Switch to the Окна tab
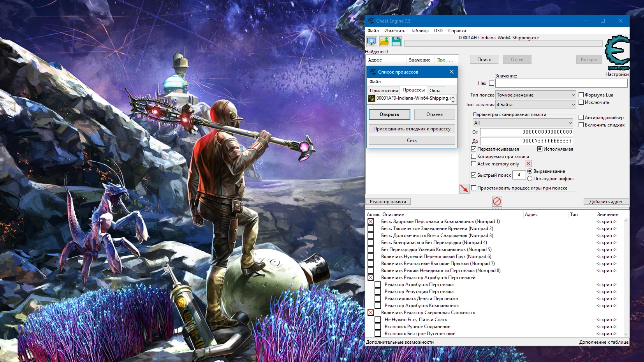The image size is (644, 362). pyautogui.click(x=435, y=90)
